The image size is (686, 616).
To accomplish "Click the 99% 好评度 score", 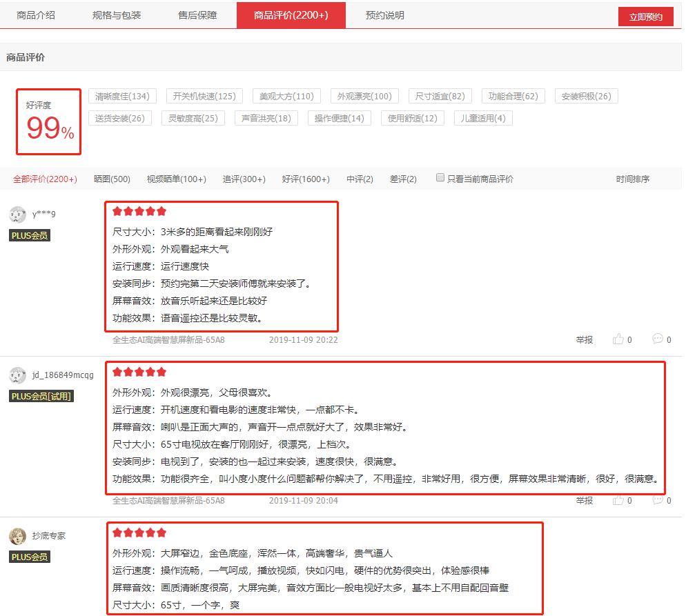I will [50, 128].
